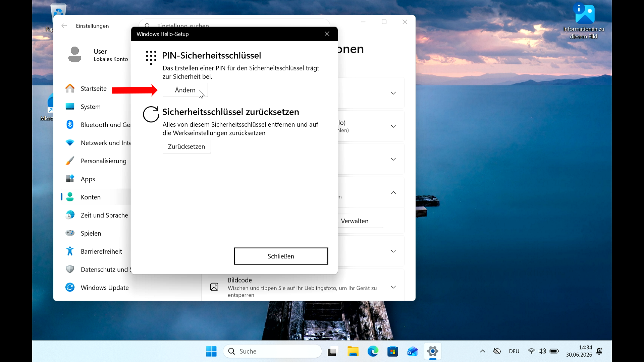Select Konten in the sidebar

(91, 197)
